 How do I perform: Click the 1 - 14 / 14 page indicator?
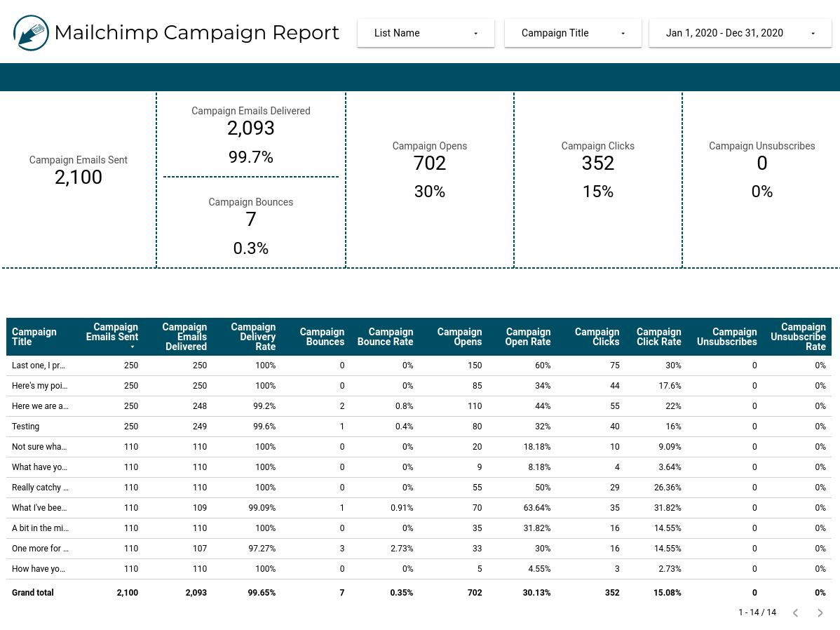757,612
